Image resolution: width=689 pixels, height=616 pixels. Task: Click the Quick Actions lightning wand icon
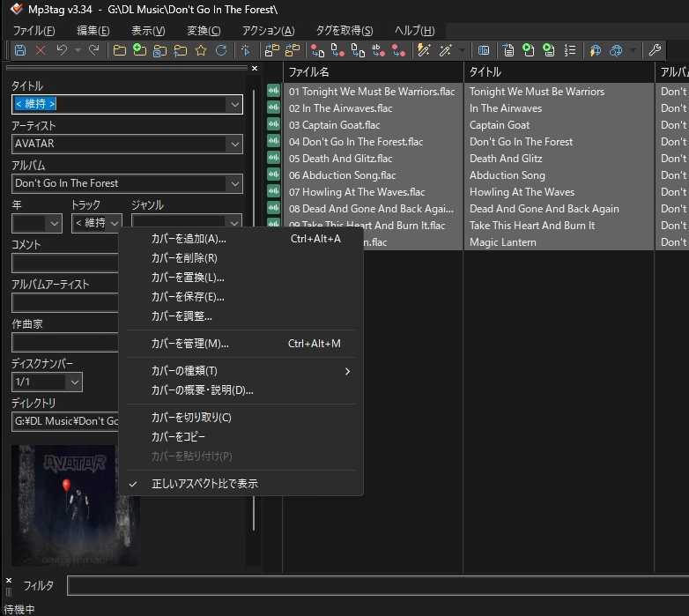point(424,50)
